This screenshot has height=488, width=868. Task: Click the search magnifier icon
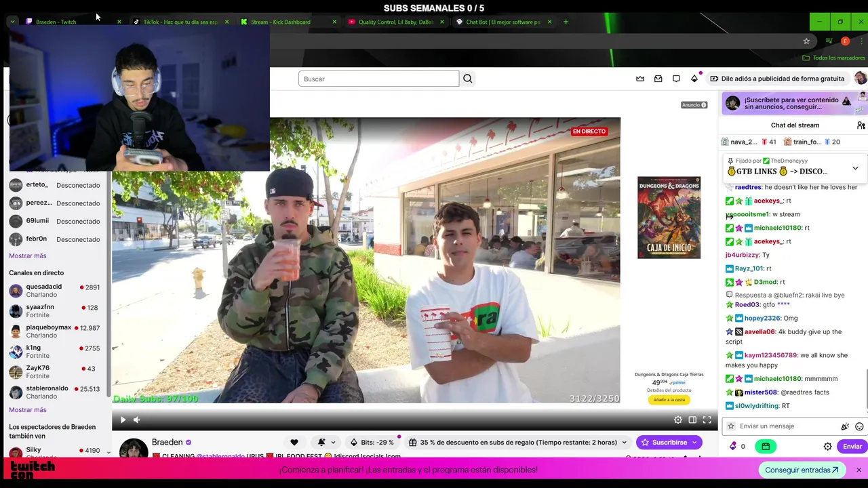tap(467, 79)
